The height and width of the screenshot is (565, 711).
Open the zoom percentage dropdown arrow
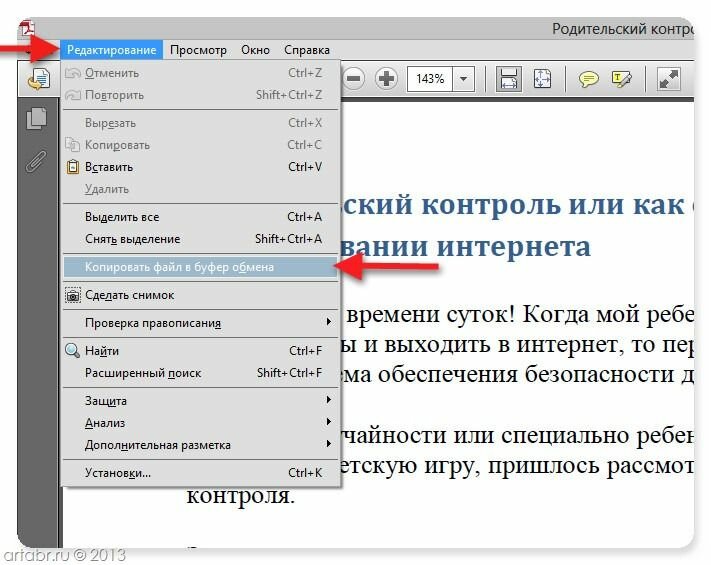point(465,79)
